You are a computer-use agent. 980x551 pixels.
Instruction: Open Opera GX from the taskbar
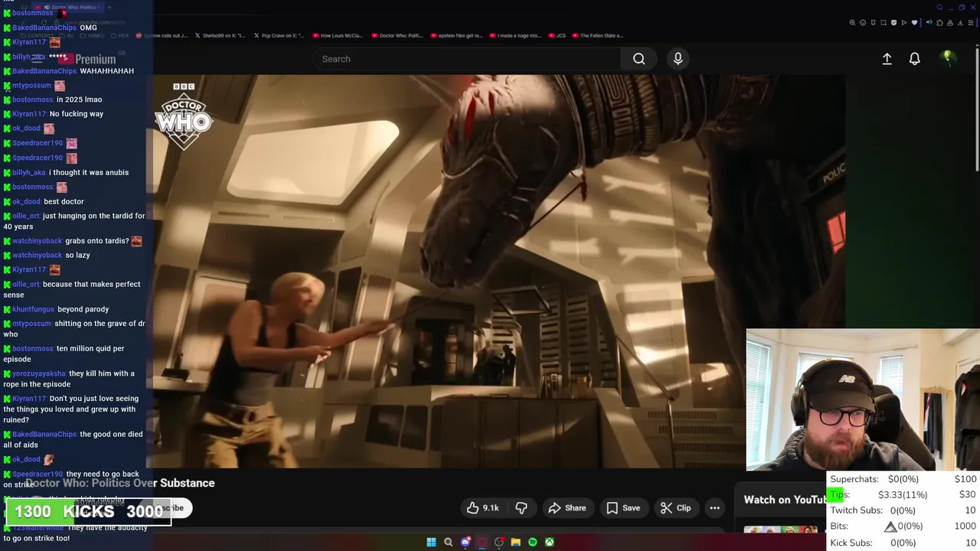click(x=482, y=543)
